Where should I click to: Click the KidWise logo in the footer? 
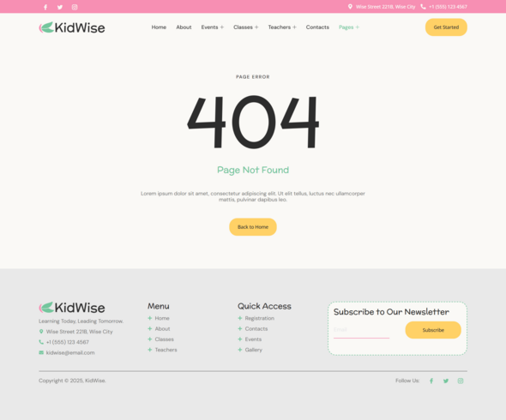pyautogui.click(x=72, y=308)
